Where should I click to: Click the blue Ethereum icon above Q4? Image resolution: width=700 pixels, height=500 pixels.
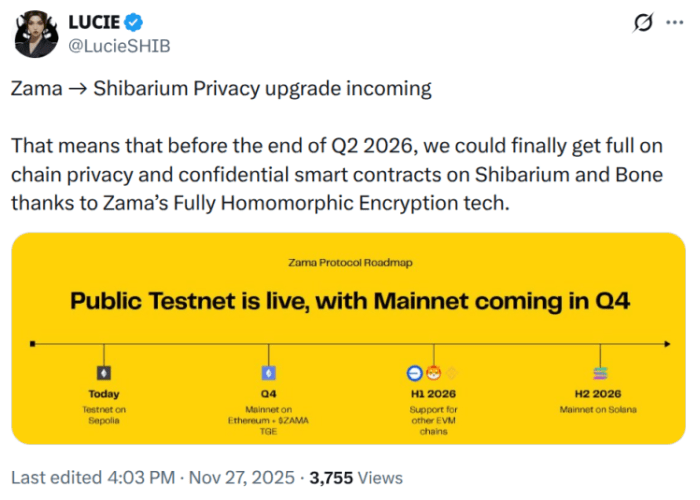click(268, 373)
